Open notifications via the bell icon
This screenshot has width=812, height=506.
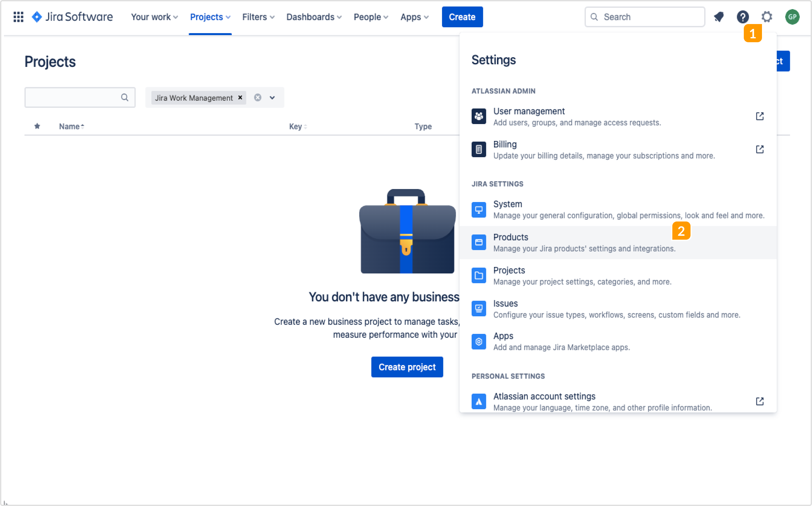click(x=718, y=17)
